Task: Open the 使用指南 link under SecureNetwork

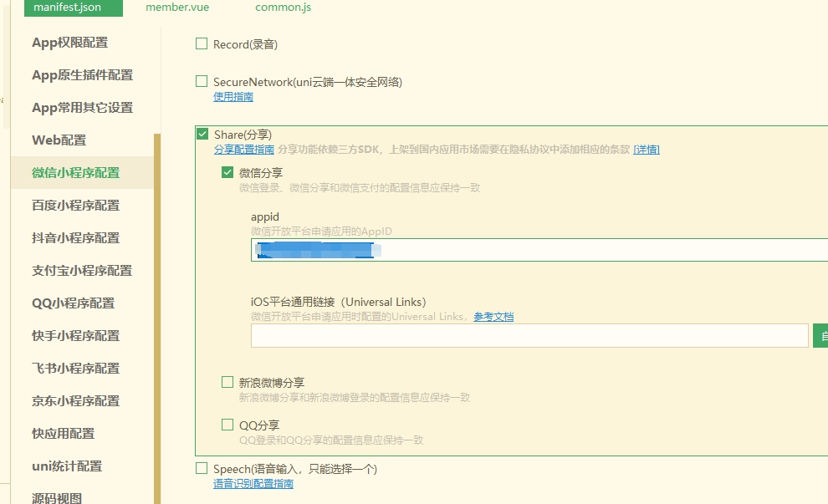Action: tap(233, 97)
